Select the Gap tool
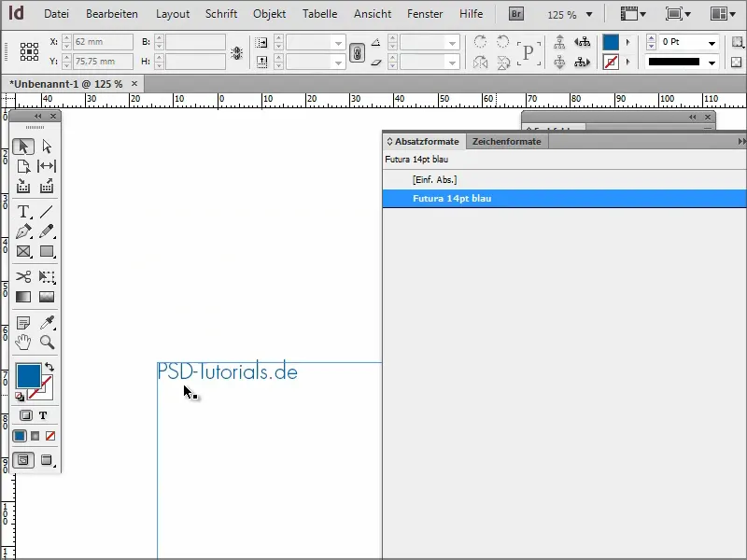This screenshot has height=560, width=747. tap(47, 166)
